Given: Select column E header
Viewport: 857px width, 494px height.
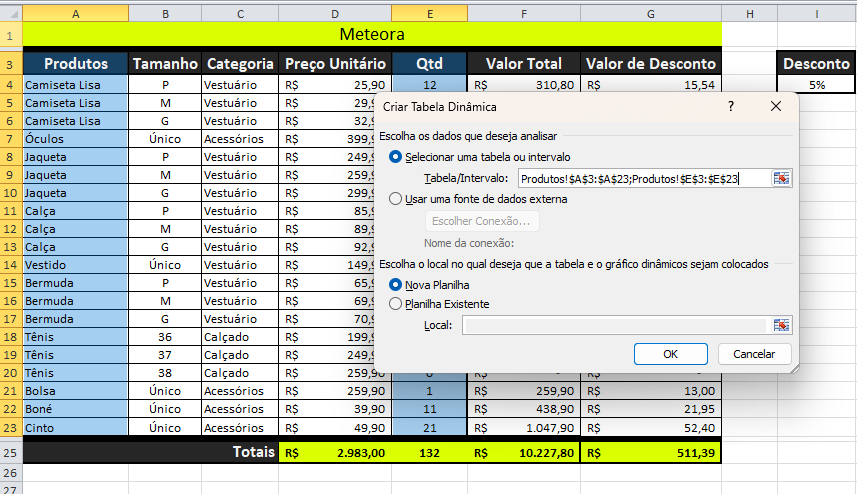Looking at the screenshot, I should coord(430,14).
